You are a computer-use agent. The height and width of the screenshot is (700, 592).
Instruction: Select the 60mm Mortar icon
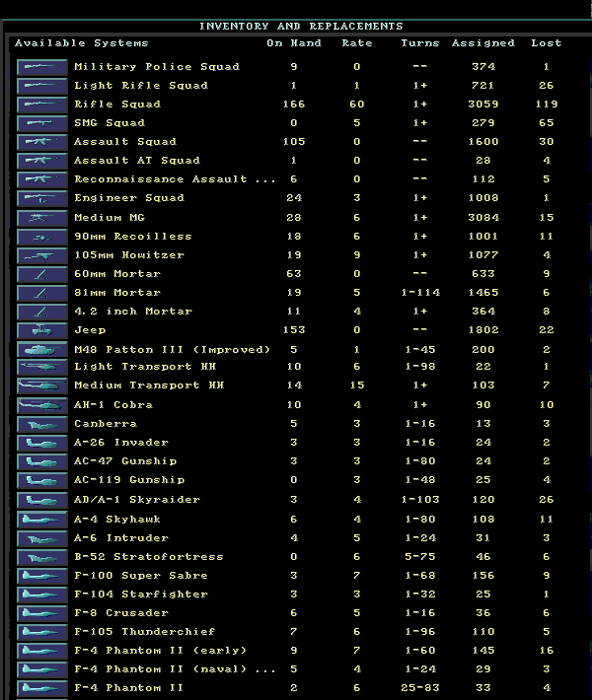pos(42,274)
